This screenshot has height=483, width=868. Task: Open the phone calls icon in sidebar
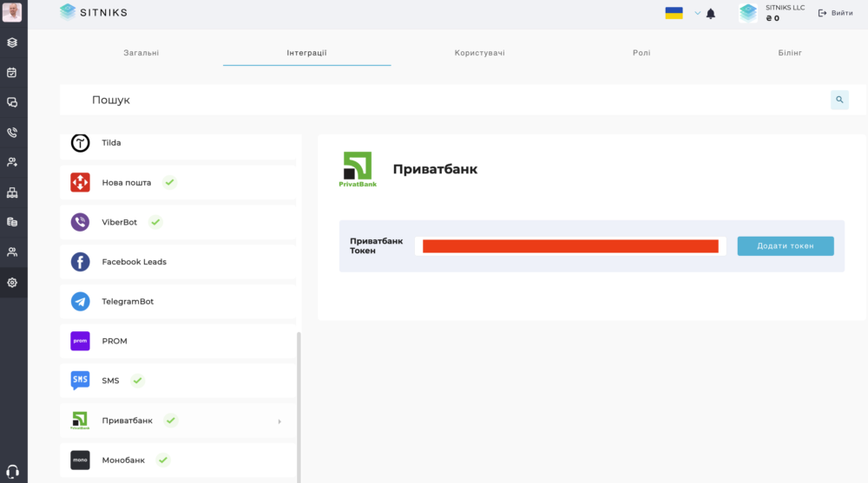(12, 132)
